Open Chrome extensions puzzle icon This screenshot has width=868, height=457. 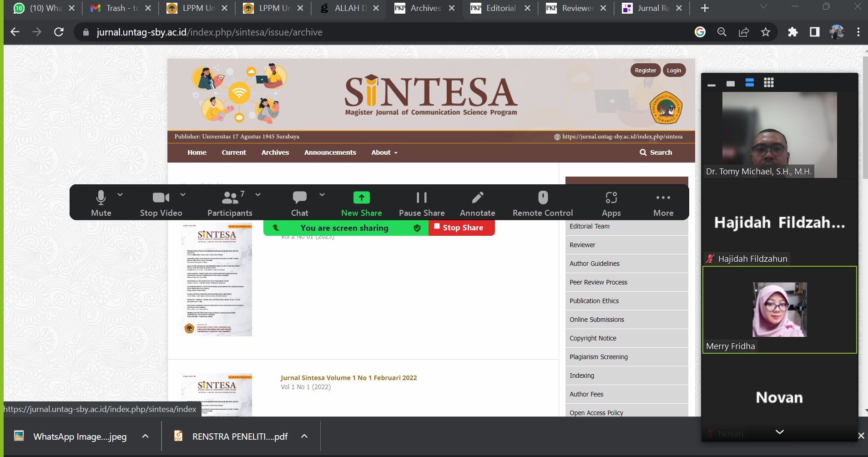(792, 32)
